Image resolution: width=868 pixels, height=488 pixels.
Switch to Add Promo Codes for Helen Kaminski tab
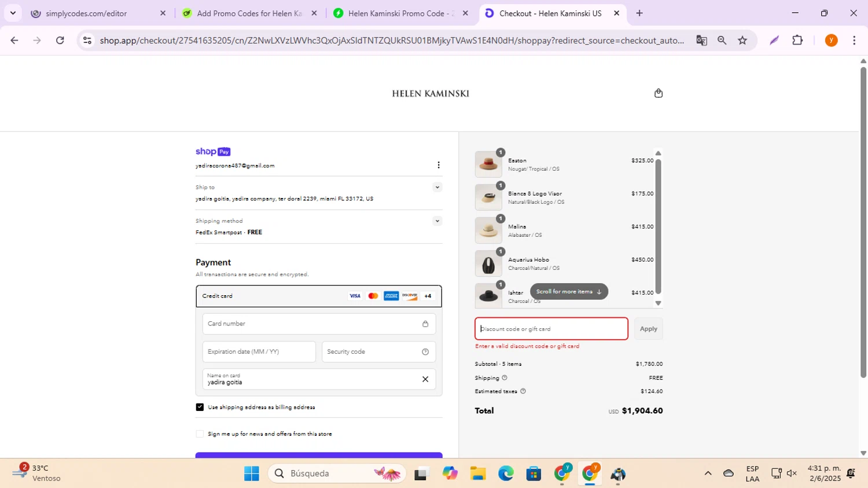(x=249, y=13)
